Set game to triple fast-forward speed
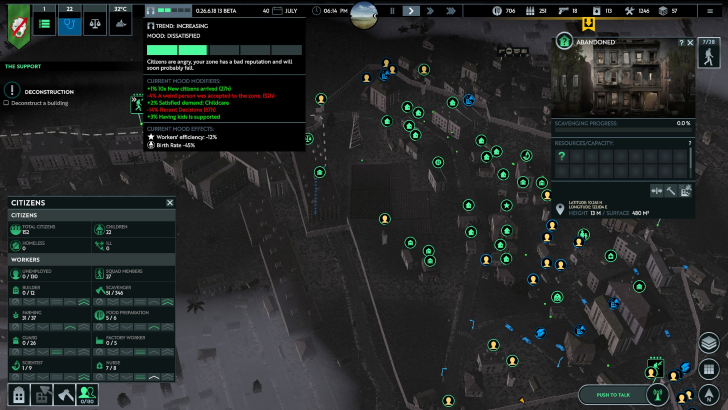 point(450,11)
